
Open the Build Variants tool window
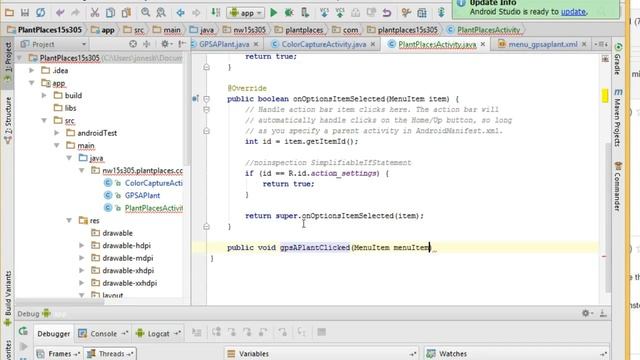8,298
